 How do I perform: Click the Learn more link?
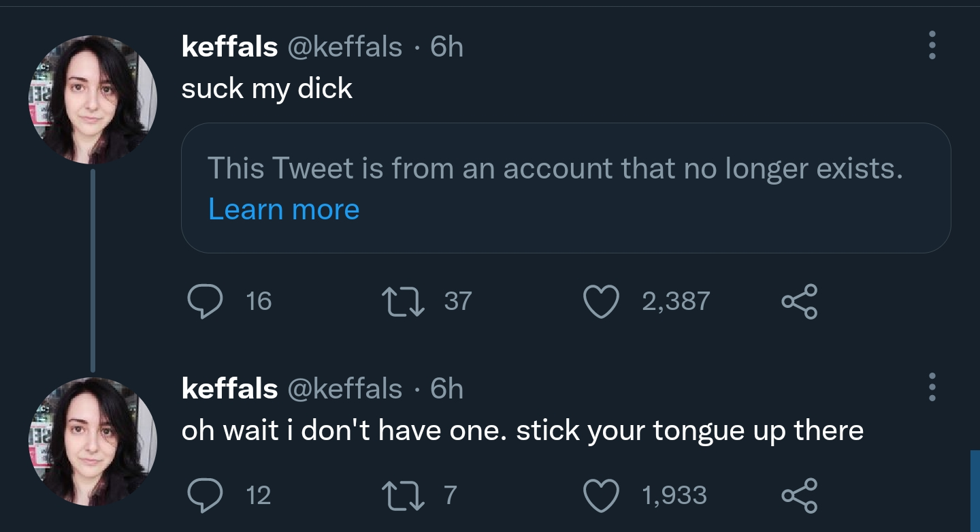284,209
